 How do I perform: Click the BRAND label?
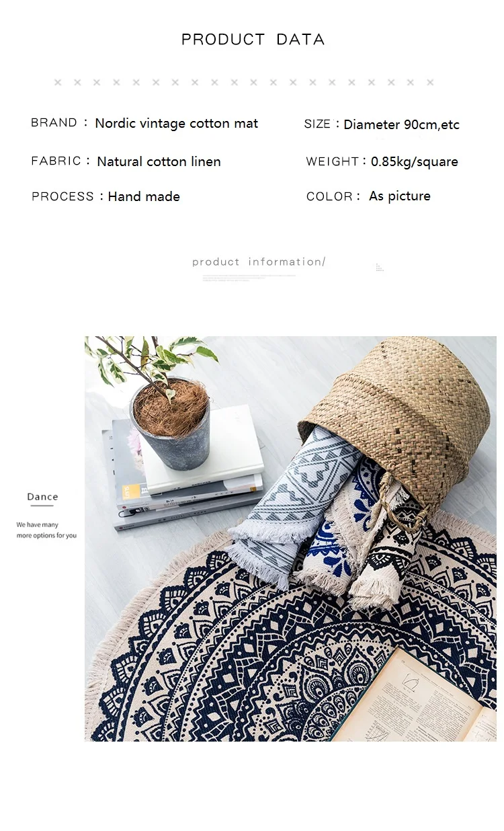(54, 122)
